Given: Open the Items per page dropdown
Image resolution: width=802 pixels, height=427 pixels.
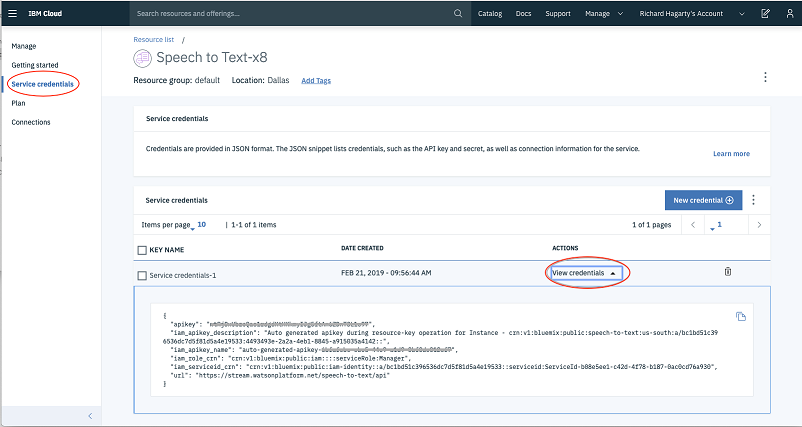Looking at the screenshot, I should pyautogui.click(x=200, y=225).
